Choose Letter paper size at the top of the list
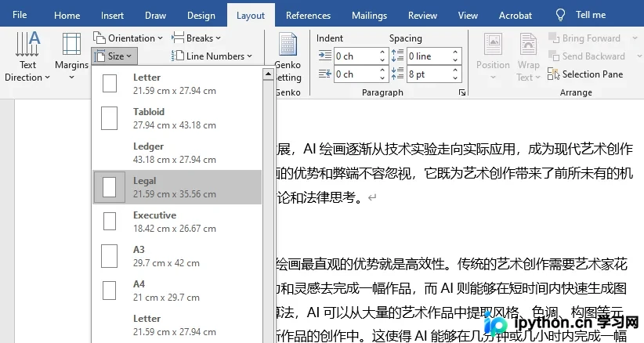 pyautogui.click(x=177, y=84)
